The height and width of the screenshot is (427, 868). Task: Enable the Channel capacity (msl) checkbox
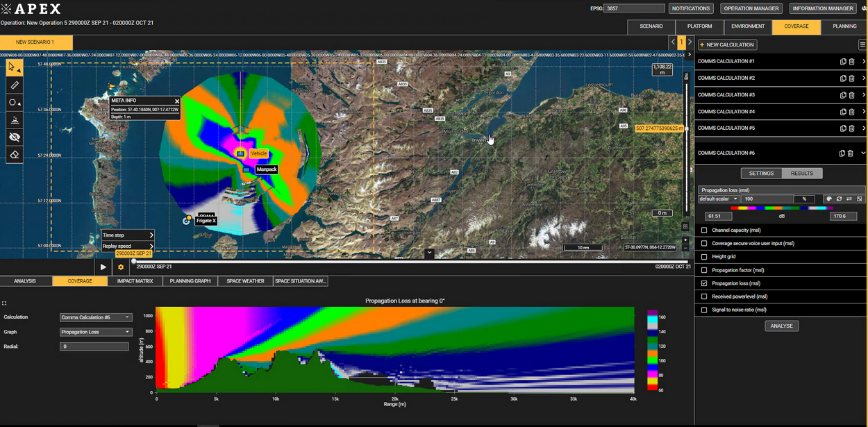pos(705,231)
